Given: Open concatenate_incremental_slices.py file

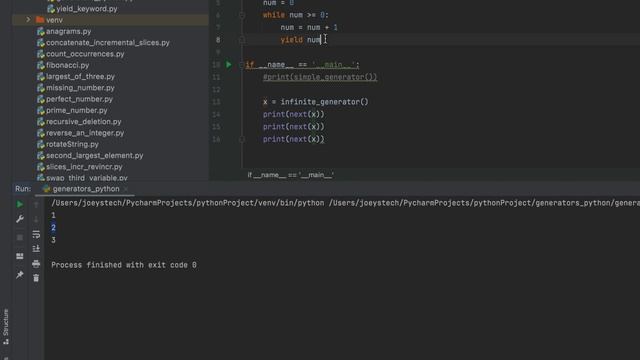Looking at the screenshot, I should click(x=107, y=42).
